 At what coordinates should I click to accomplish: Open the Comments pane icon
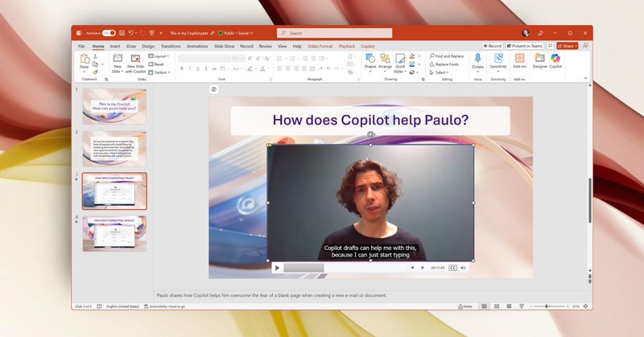(551, 46)
